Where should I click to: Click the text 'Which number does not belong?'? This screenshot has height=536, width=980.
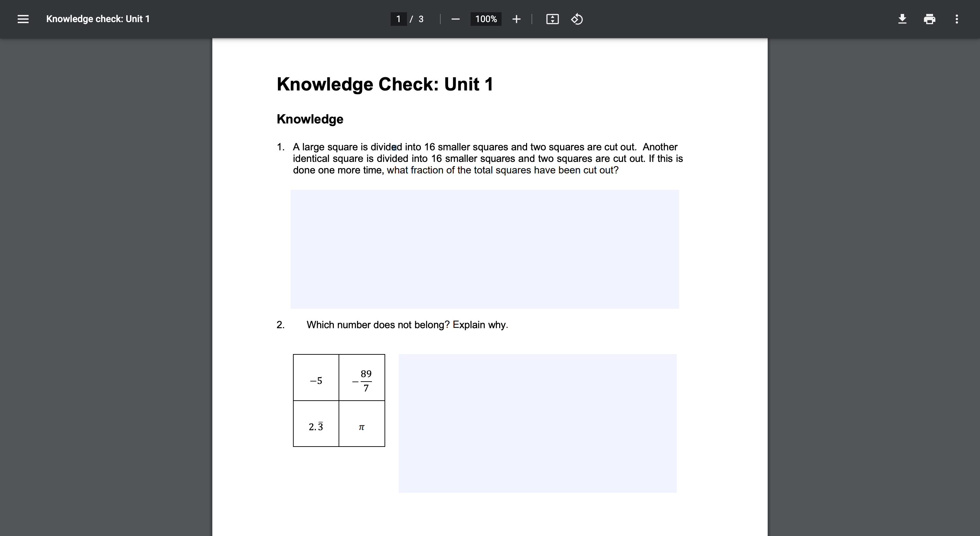377,325
